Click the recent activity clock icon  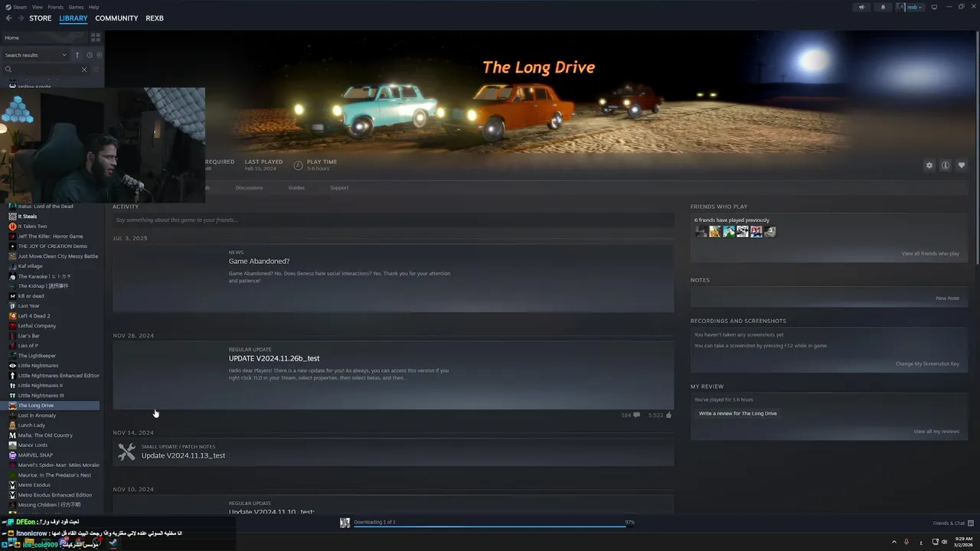click(x=89, y=55)
